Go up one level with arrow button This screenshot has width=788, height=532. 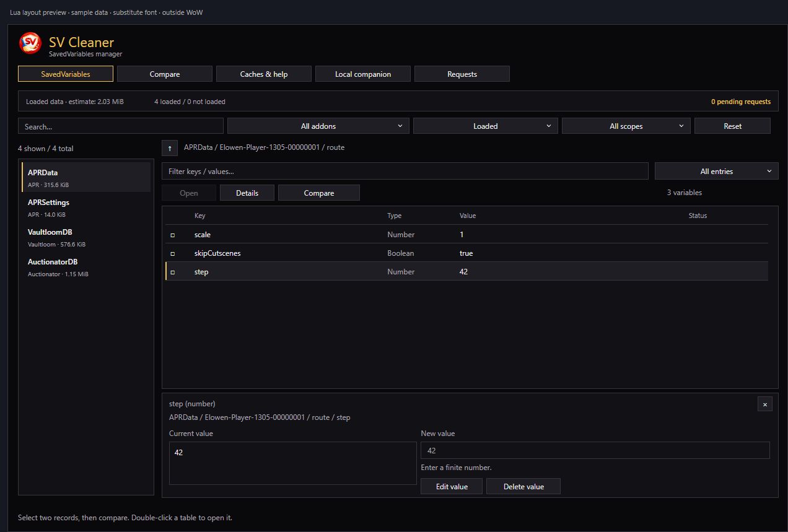coord(170,148)
